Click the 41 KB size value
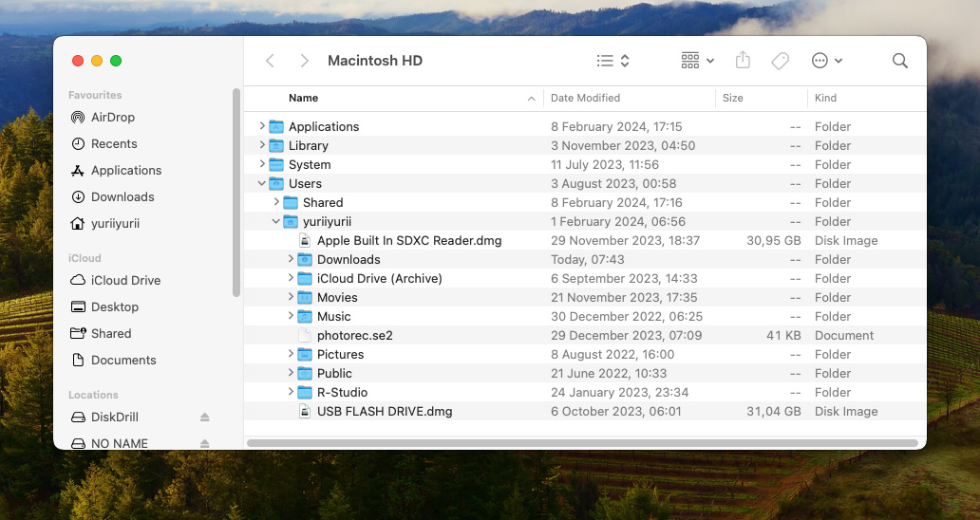This screenshot has width=980, height=520. click(783, 335)
